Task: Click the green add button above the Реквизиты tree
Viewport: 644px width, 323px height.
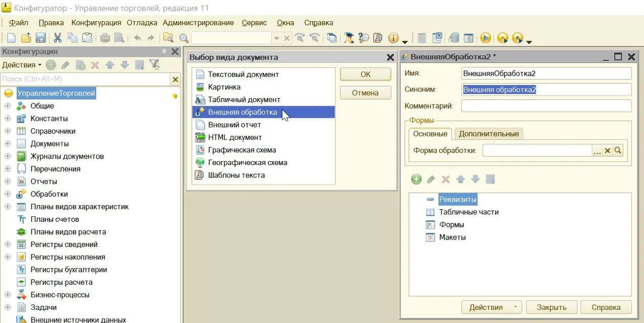Action: click(416, 179)
